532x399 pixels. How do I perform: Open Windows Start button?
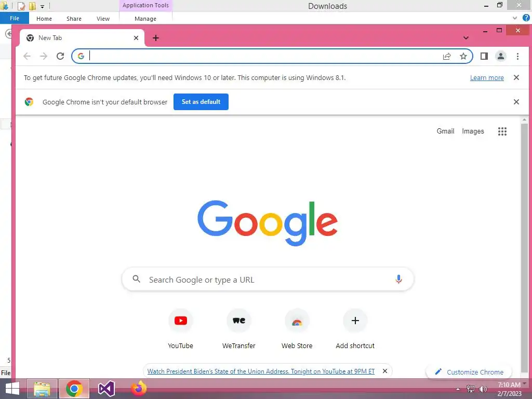pos(12,389)
